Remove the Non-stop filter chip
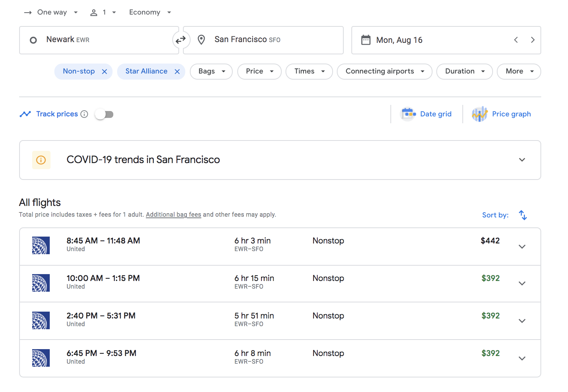Screen dimensions: 568x392 point(104,71)
